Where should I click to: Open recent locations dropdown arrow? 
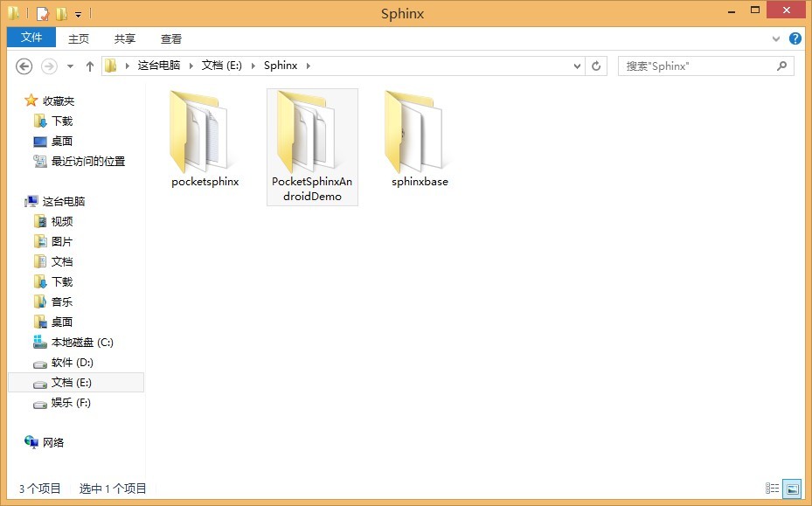[70, 66]
